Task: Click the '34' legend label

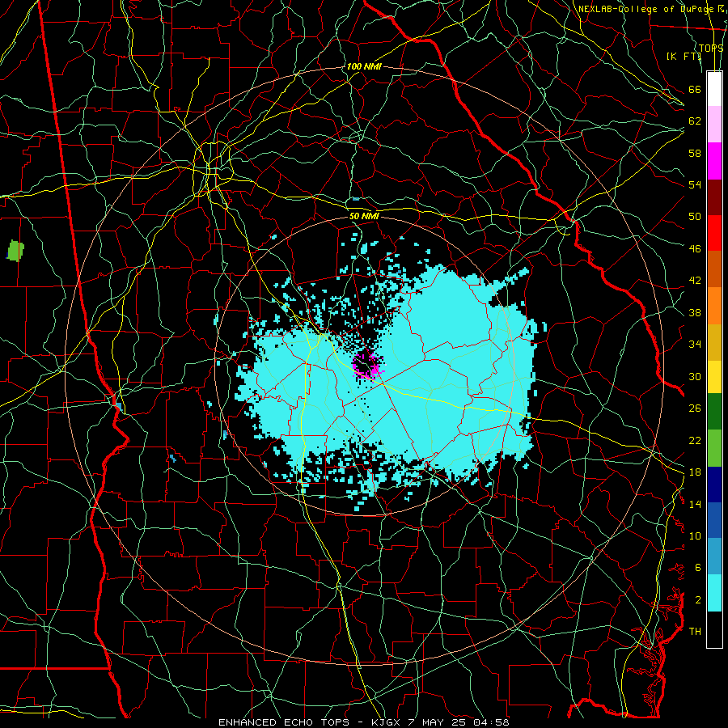Action: (695, 345)
